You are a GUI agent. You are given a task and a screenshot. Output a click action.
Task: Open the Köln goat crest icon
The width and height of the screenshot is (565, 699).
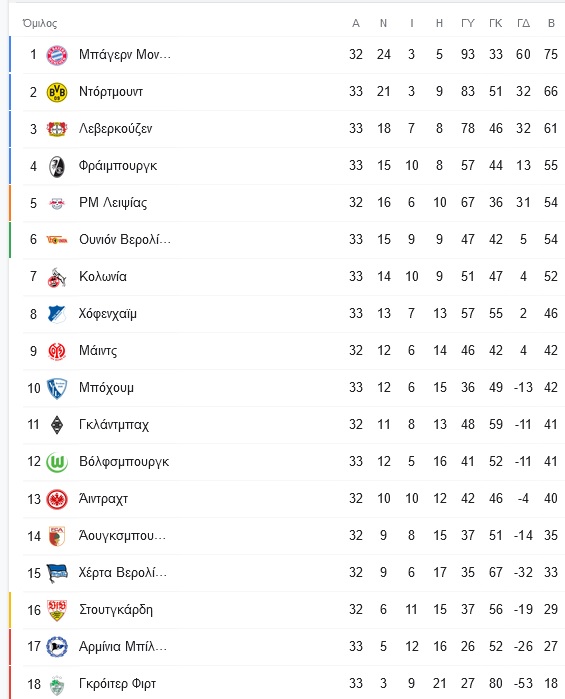(57, 277)
